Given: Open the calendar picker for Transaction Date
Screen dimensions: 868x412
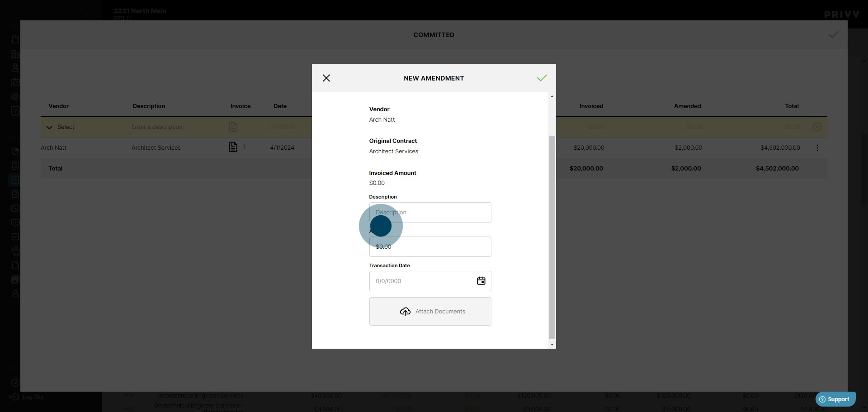Looking at the screenshot, I should coord(481,281).
